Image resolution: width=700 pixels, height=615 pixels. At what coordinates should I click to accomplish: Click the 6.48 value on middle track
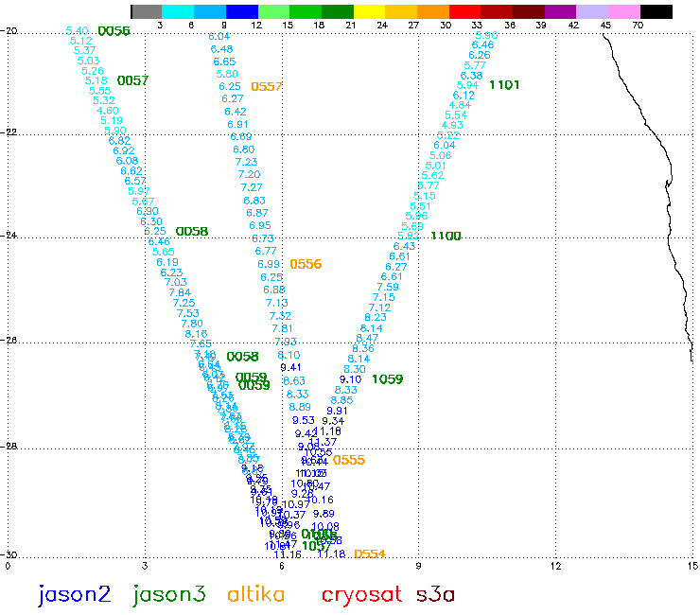222,48
